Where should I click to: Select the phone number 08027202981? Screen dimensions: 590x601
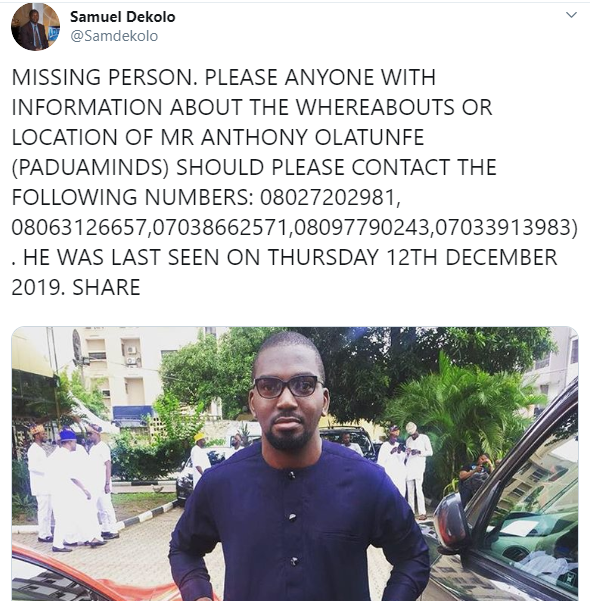327,197
